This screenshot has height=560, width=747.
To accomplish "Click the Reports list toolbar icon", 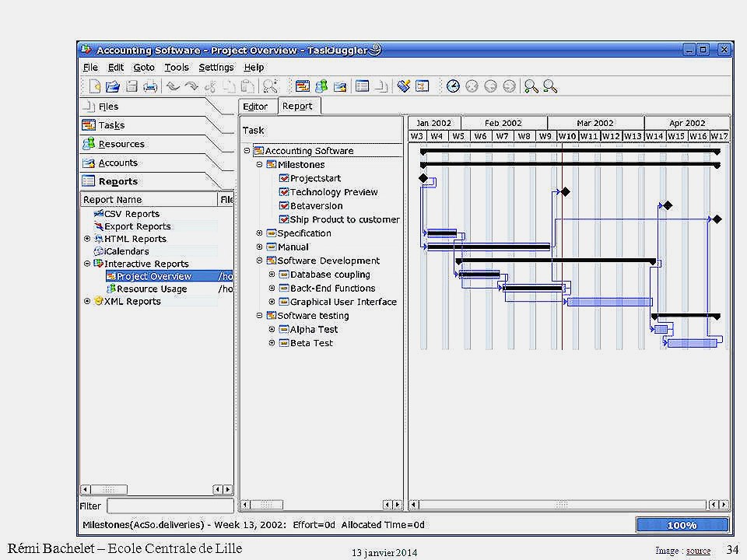I will [x=362, y=86].
